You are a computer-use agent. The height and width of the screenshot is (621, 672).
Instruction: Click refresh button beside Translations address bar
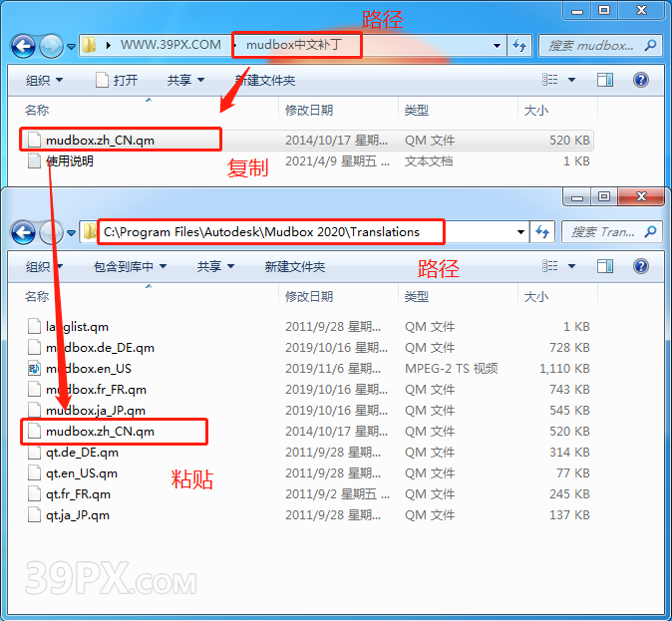544,232
